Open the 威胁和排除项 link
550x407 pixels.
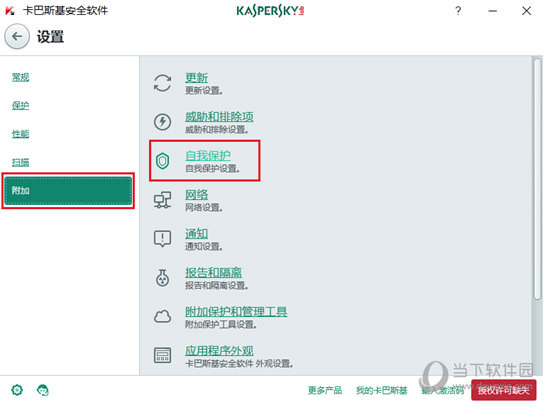click(x=219, y=116)
